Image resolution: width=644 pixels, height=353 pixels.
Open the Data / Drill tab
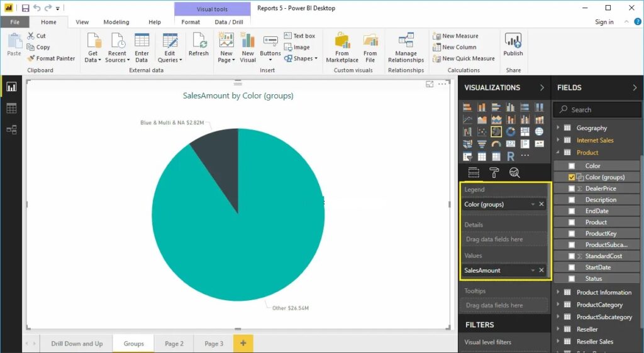(x=229, y=22)
